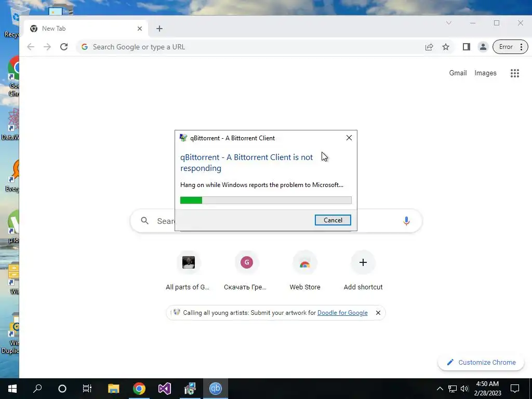Select the New Tab tab
Image resolution: width=532 pixels, height=399 pixels.
point(86,29)
